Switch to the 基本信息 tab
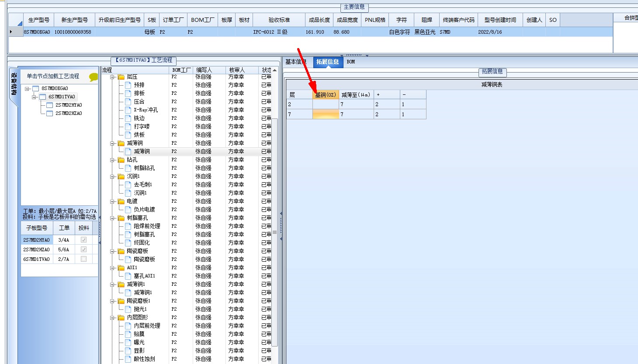The image size is (638, 364). (296, 62)
